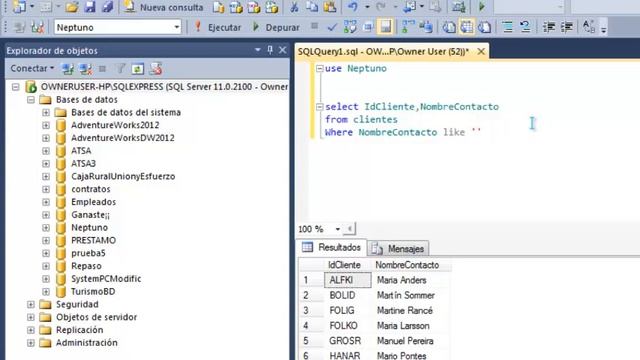Expand the Neptuno database node

(x=46, y=228)
